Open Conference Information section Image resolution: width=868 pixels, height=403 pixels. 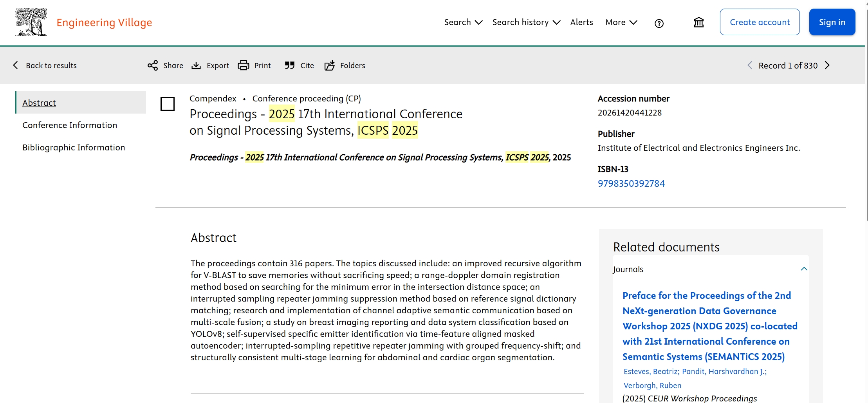(70, 125)
